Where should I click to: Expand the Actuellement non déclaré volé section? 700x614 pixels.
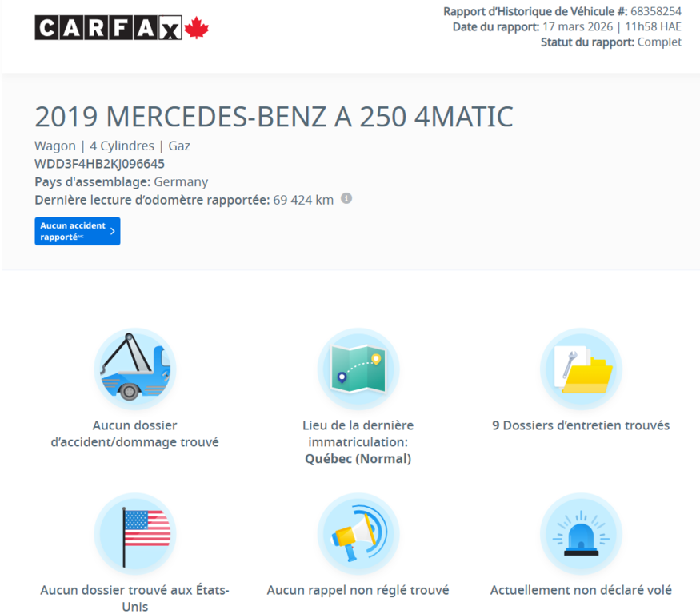point(580,590)
